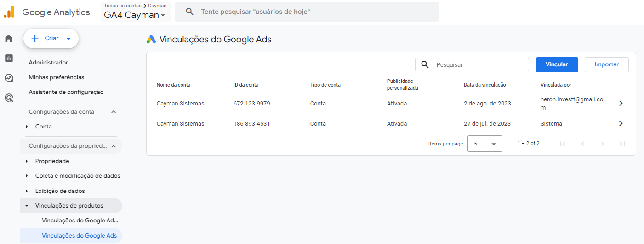The height and width of the screenshot is (244, 644).
Task: Select Vinculações do Google Ads highlighted item
Action: [x=71, y=236]
